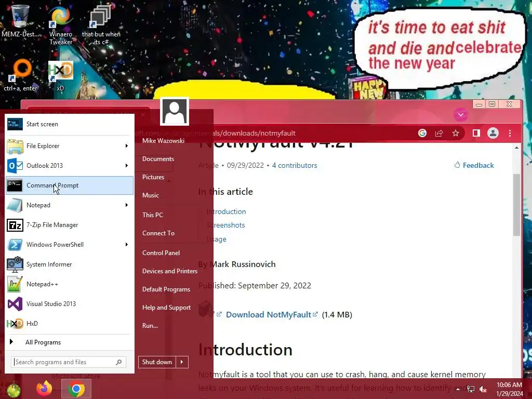Image resolution: width=532 pixels, height=399 pixels.
Task: Open the 'ctrl+a, enter' desktop shortcut
Action: click(20, 75)
